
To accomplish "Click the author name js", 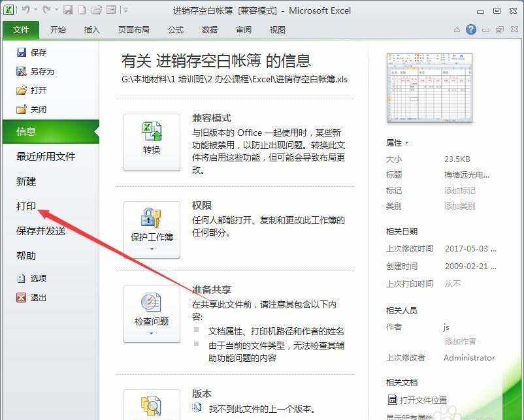I will pos(446,327).
